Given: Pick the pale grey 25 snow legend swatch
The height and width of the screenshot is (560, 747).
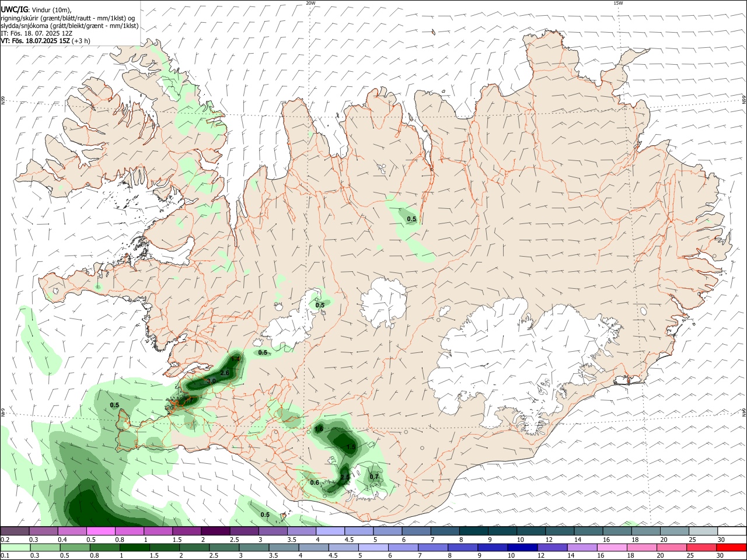Looking at the screenshot, I should coord(704,531).
